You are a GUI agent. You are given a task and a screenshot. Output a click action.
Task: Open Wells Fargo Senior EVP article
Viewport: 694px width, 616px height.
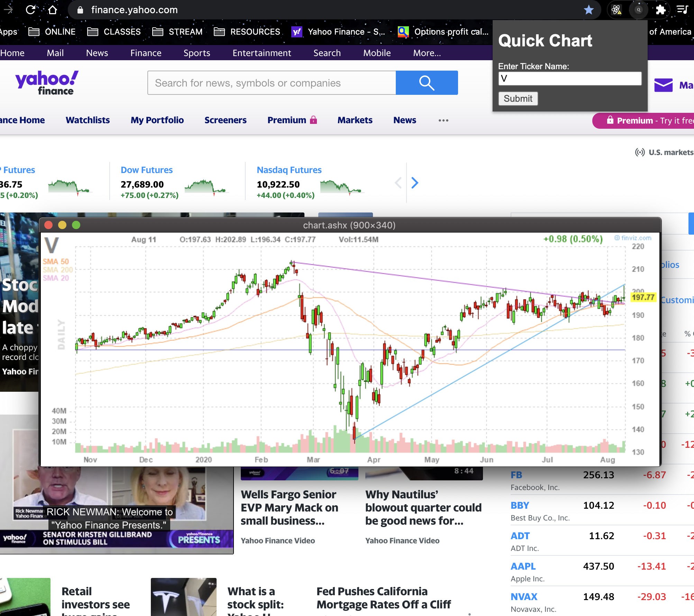[x=289, y=508]
